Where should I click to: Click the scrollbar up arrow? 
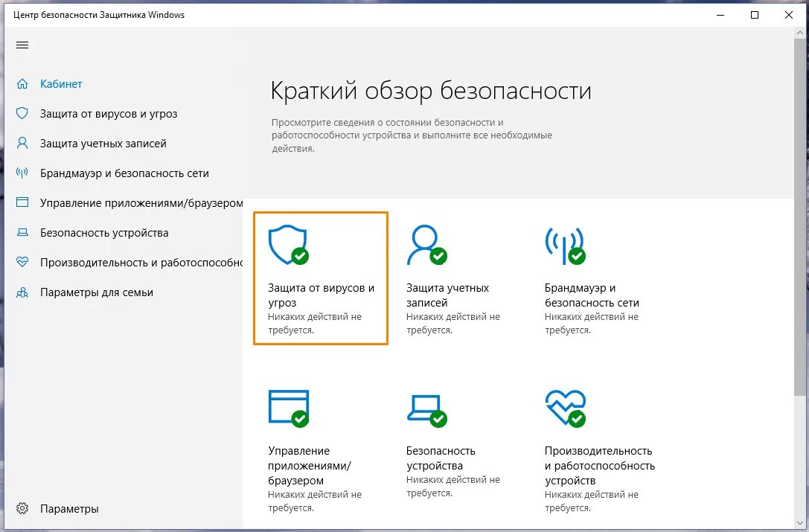click(x=800, y=32)
